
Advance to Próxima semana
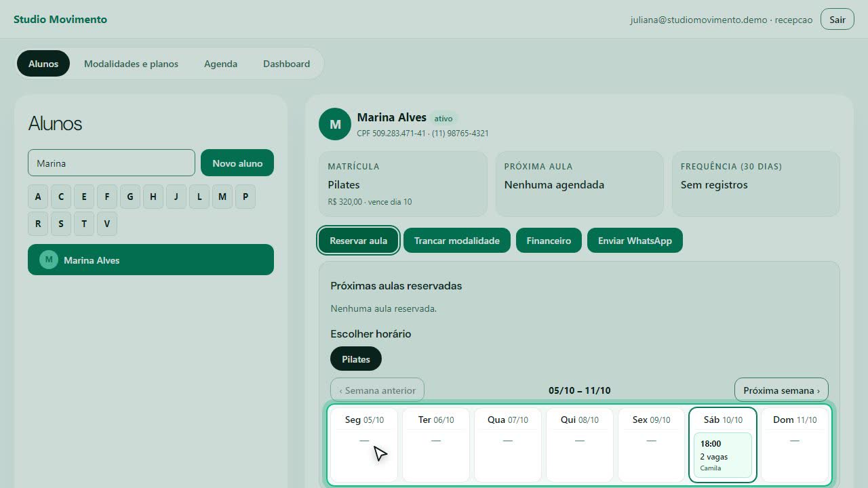(x=781, y=390)
